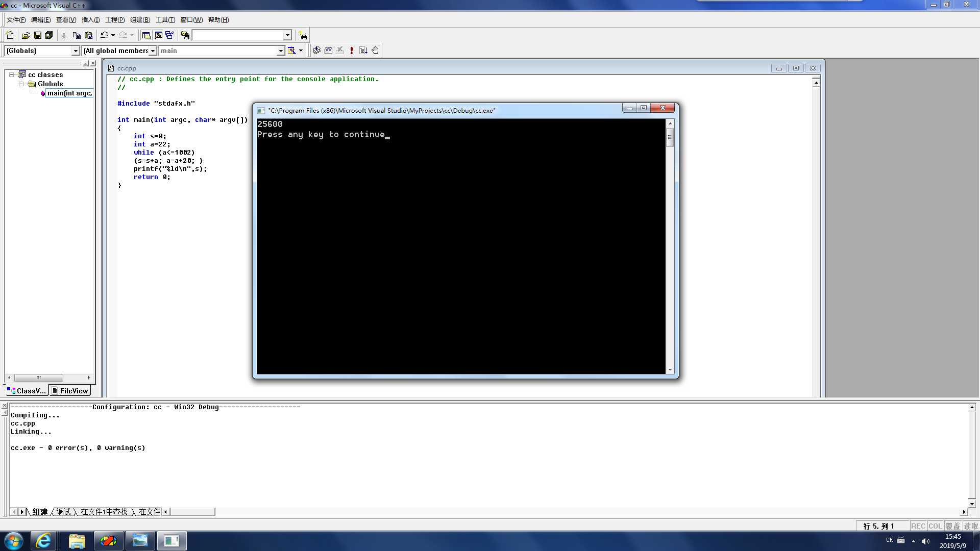Image resolution: width=980 pixels, height=551 pixels.
Task: Open the Undo history dropdown arrow
Action: click(113, 35)
